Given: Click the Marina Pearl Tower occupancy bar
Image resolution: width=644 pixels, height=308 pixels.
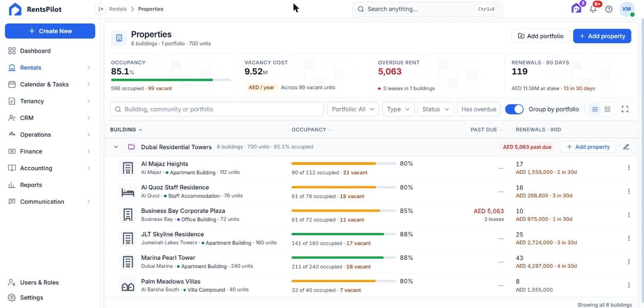Looking at the screenshot, I should 344,257.
